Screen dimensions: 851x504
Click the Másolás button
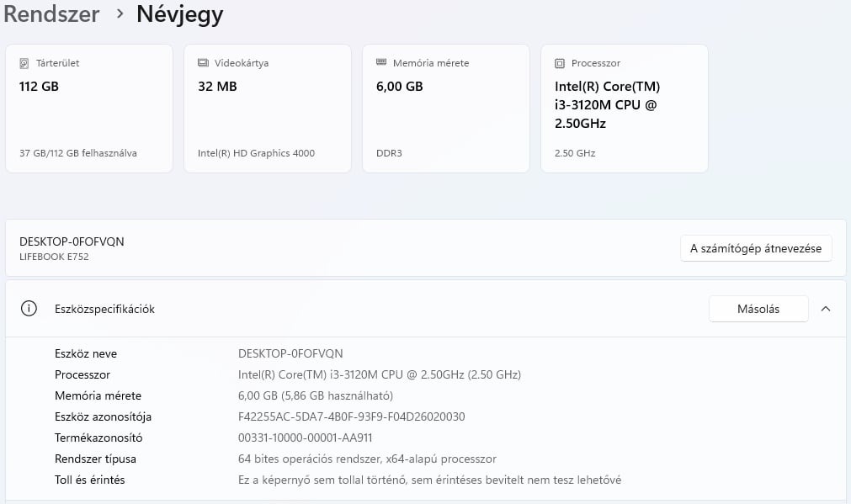(758, 309)
